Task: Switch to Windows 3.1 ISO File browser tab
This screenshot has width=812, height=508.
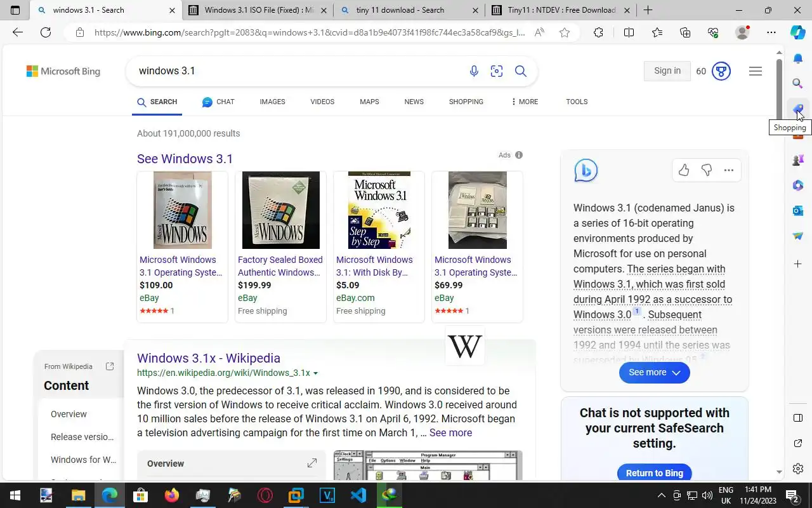Action: [x=257, y=10]
